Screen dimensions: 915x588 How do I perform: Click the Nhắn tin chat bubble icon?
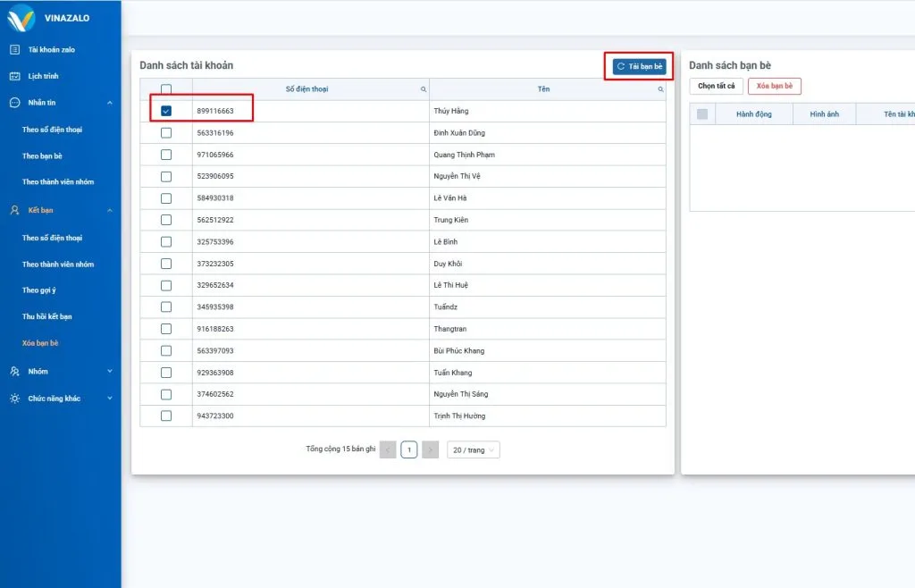(x=14, y=103)
